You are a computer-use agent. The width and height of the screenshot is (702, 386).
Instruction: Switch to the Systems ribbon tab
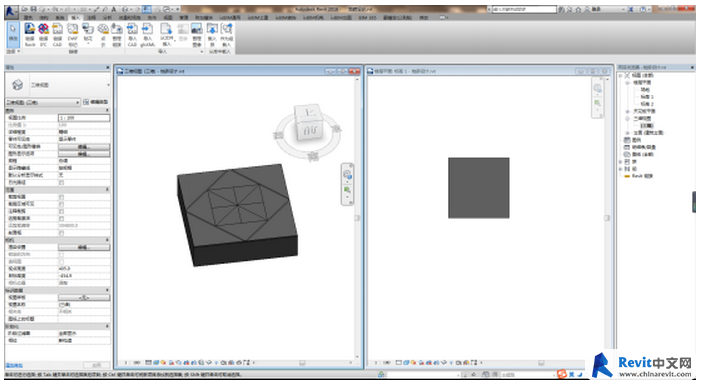[x=60, y=17]
